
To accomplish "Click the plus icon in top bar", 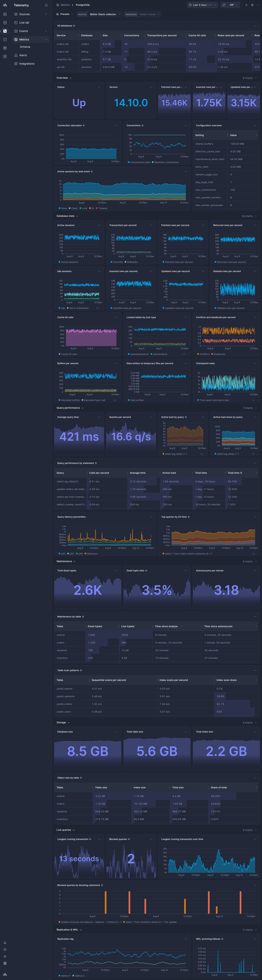I will pos(246,5).
